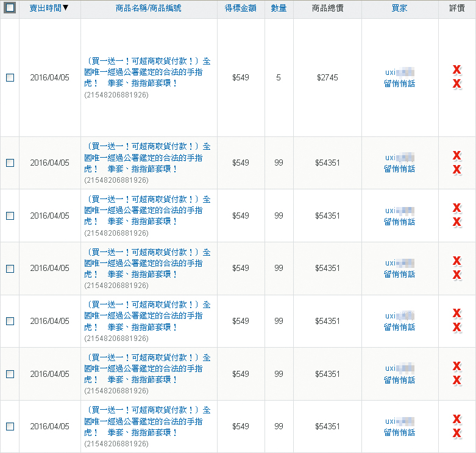476x453 pixels.
Task: Sort by 賣出時間 column header
Action: (49, 8)
